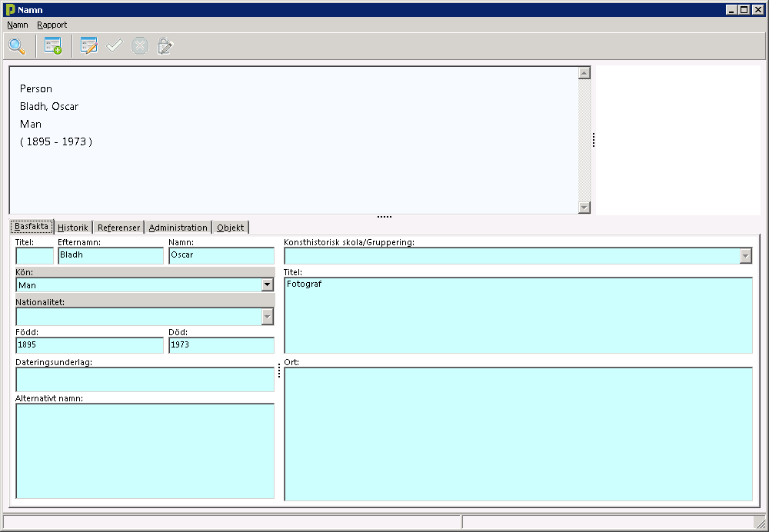
Task: Click the 'Person' summary text
Action: [x=36, y=88]
